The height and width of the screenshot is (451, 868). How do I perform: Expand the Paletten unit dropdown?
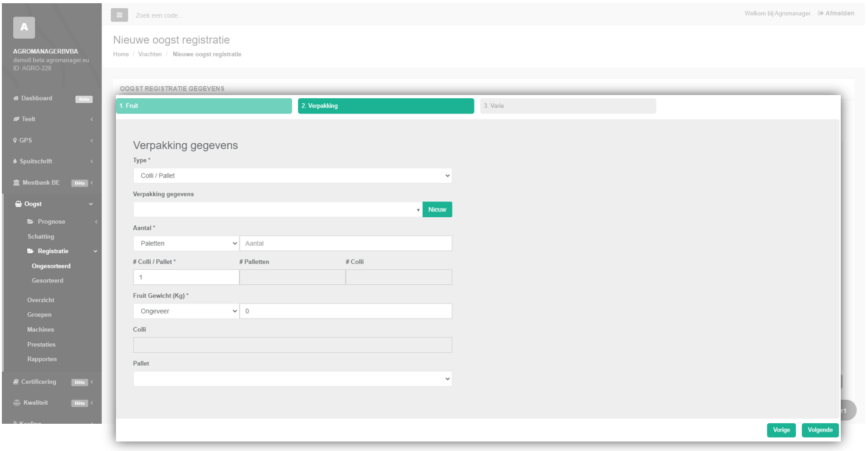pos(186,243)
